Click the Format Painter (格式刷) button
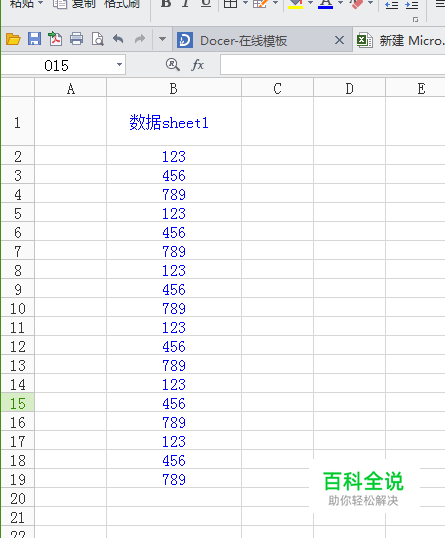This screenshot has height=538, width=445. (122, 4)
